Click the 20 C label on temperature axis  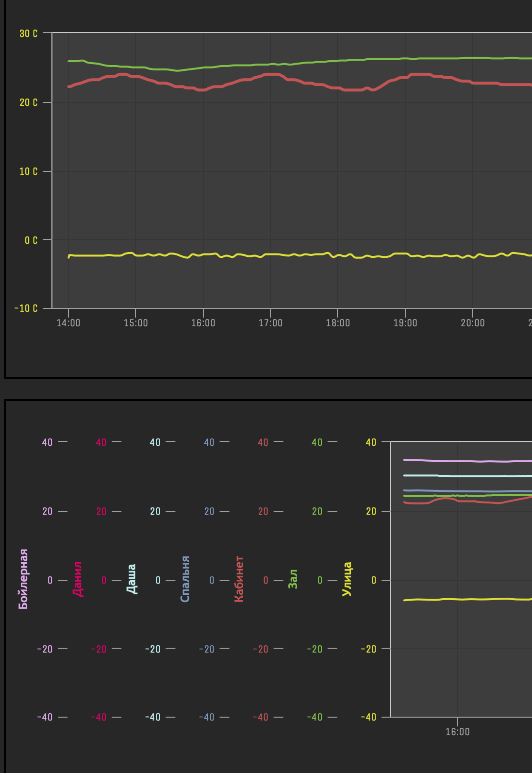pyautogui.click(x=28, y=102)
